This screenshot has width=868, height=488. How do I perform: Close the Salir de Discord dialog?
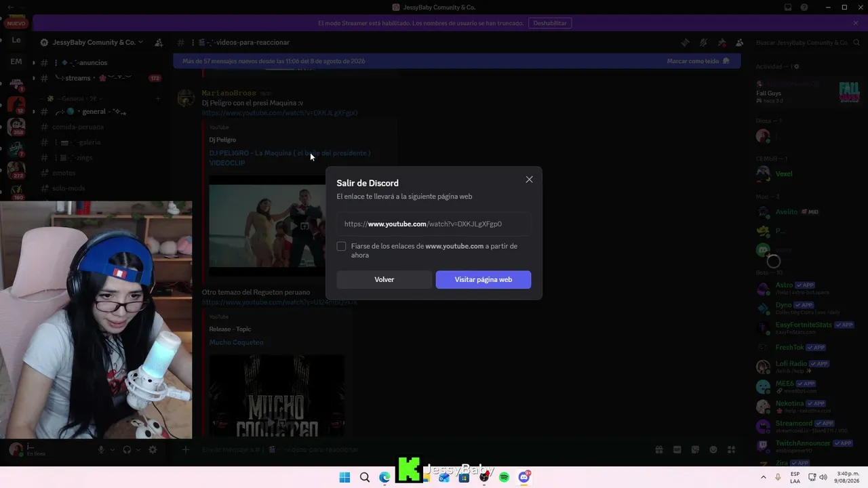(x=529, y=180)
